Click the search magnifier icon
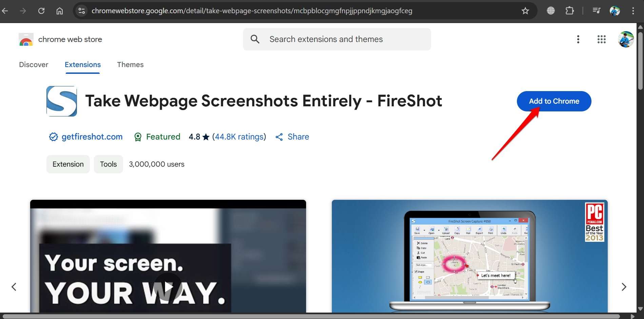This screenshot has width=644, height=319. tap(255, 39)
